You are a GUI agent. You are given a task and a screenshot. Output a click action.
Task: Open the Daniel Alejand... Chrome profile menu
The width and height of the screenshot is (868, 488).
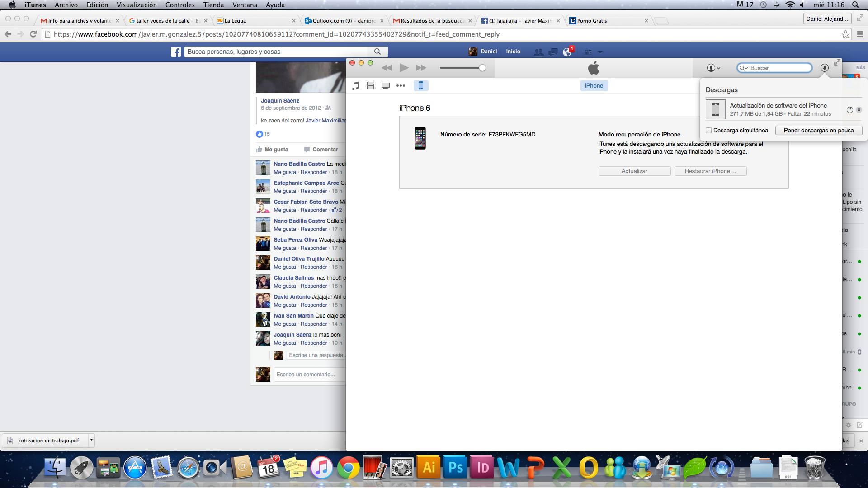pos(827,19)
